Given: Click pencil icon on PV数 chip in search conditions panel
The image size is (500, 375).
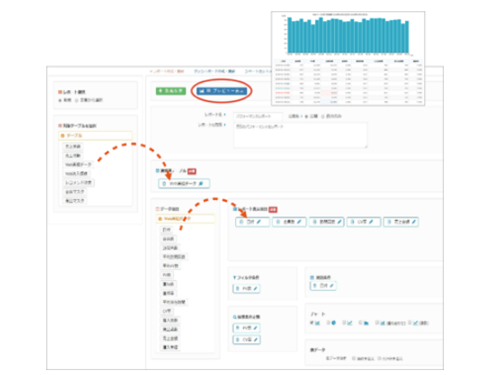Looking at the screenshot, I should pos(255,328).
